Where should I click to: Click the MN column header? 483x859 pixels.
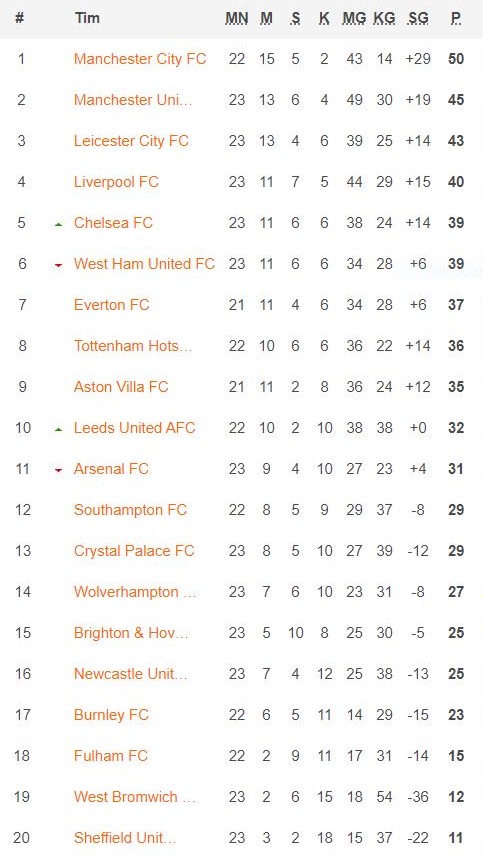click(237, 18)
